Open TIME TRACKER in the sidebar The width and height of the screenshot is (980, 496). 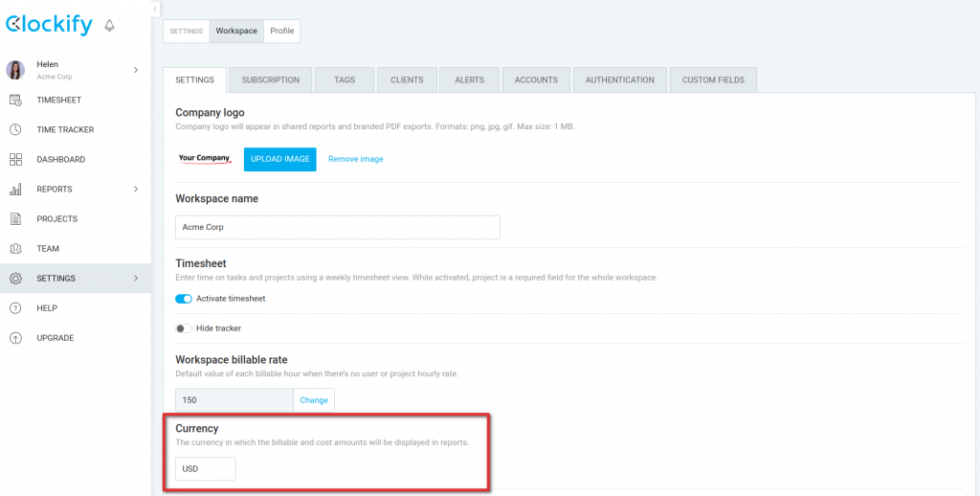click(65, 129)
